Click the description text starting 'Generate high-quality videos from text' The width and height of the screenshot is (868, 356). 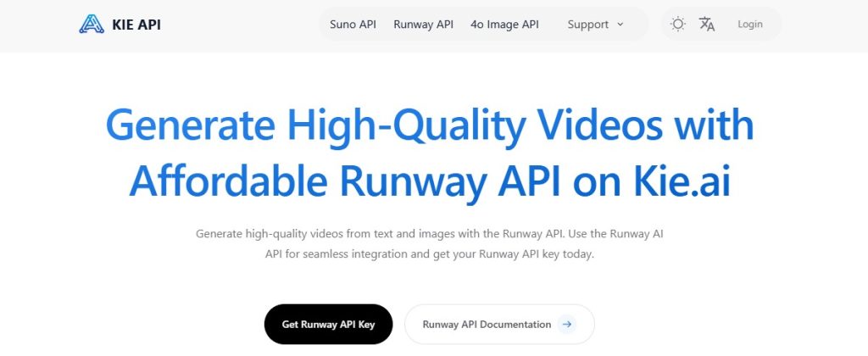[x=430, y=234]
